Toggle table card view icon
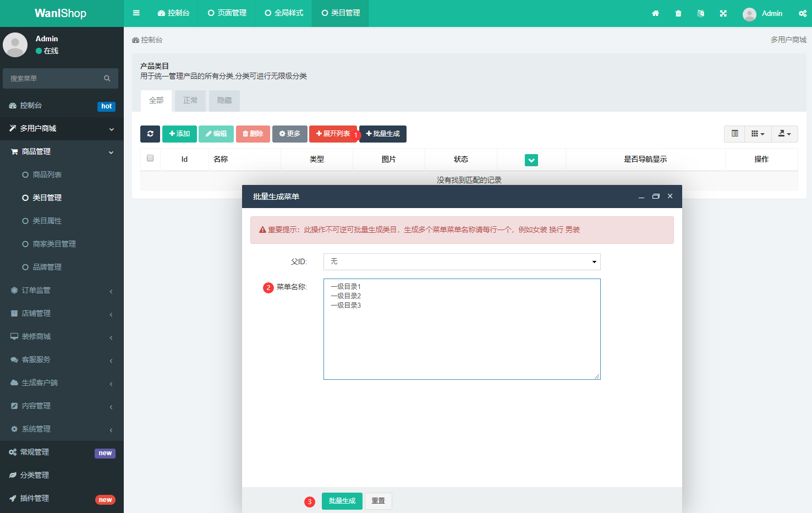This screenshot has width=812, height=513. click(734, 134)
